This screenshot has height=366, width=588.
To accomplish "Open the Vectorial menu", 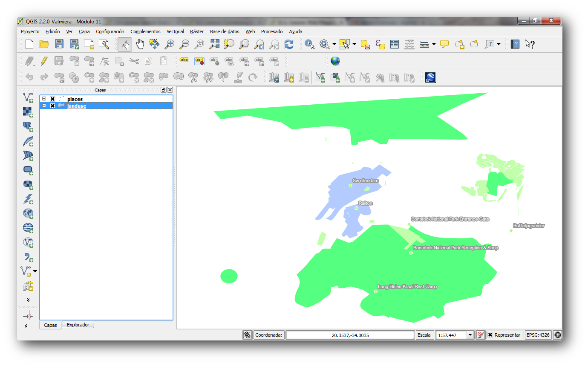I will click(x=175, y=31).
